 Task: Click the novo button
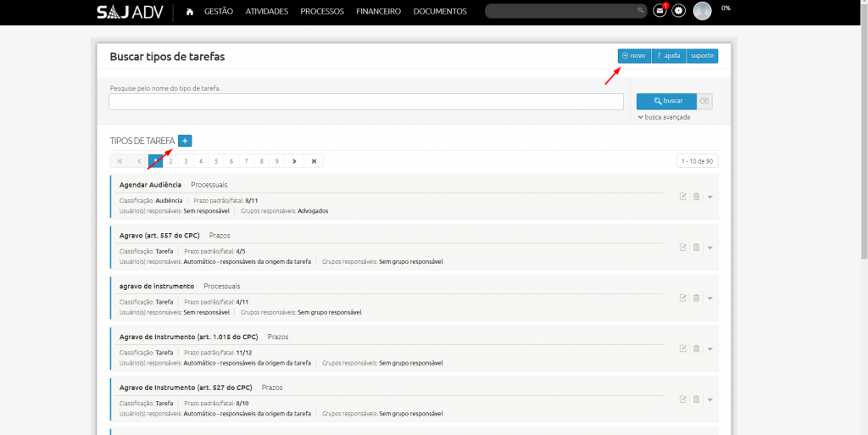pos(634,56)
